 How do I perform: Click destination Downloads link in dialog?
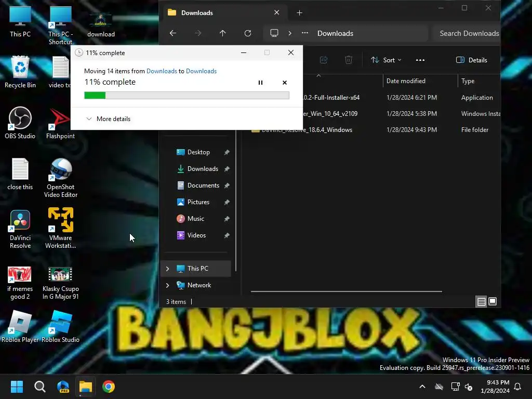click(201, 71)
